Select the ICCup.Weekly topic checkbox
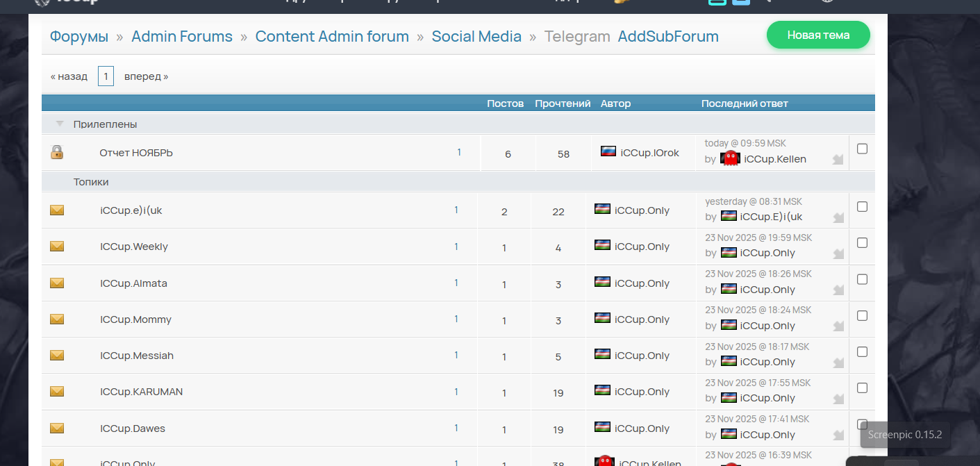980x466 pixels. 862,242
